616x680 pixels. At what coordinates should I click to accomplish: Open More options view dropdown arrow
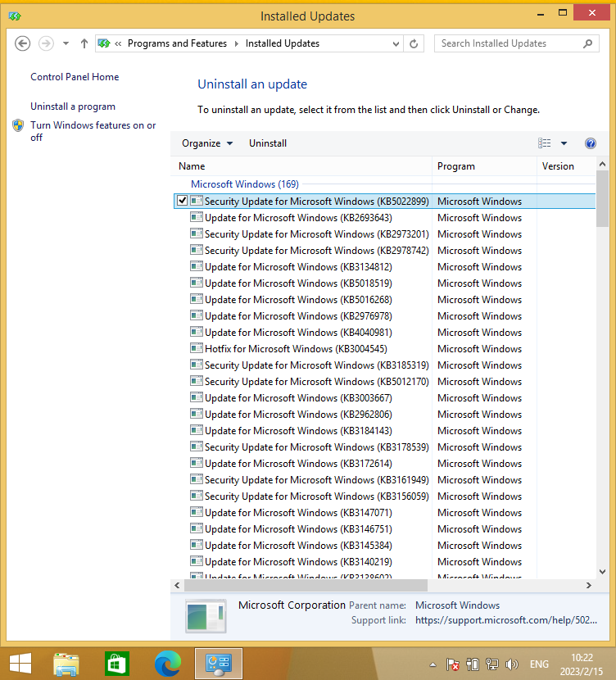click(564, 143)
